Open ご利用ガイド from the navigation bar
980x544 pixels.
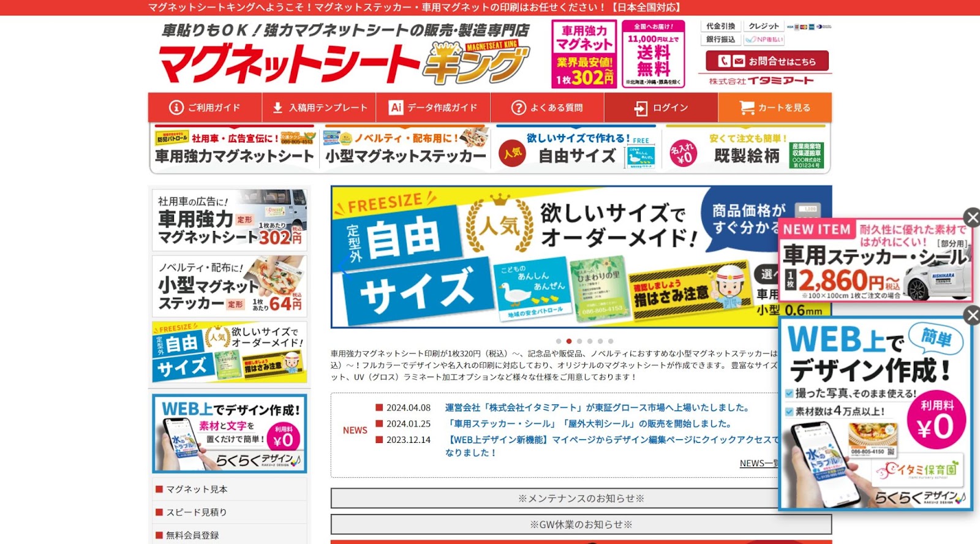205,108
